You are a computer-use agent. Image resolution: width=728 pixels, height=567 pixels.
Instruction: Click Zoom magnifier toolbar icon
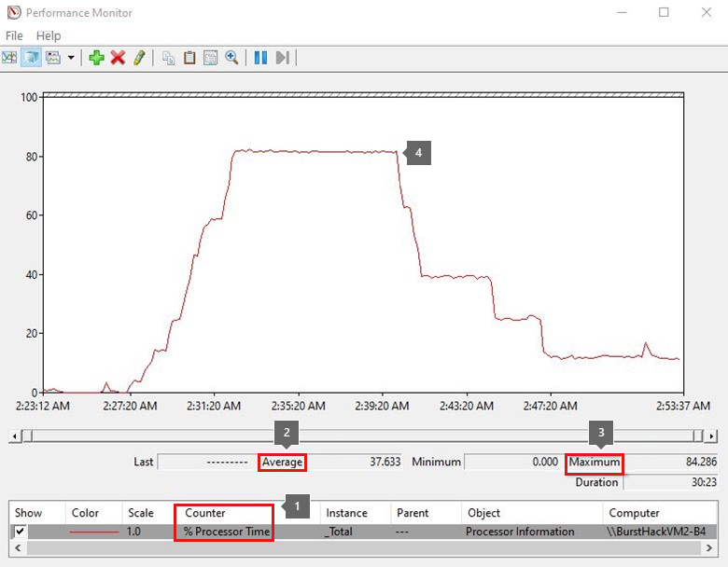(231, 58)
